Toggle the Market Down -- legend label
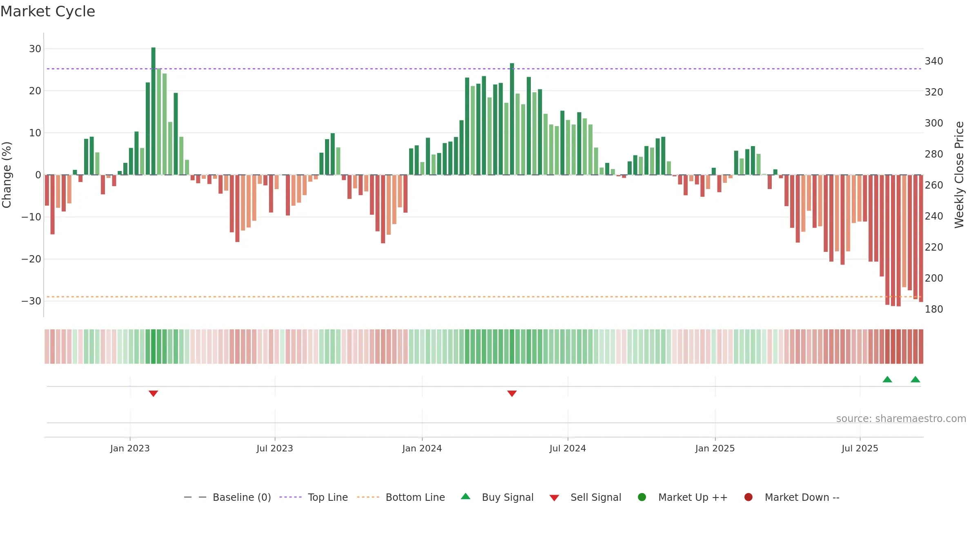The image size is (980, 551). [802, 497]
